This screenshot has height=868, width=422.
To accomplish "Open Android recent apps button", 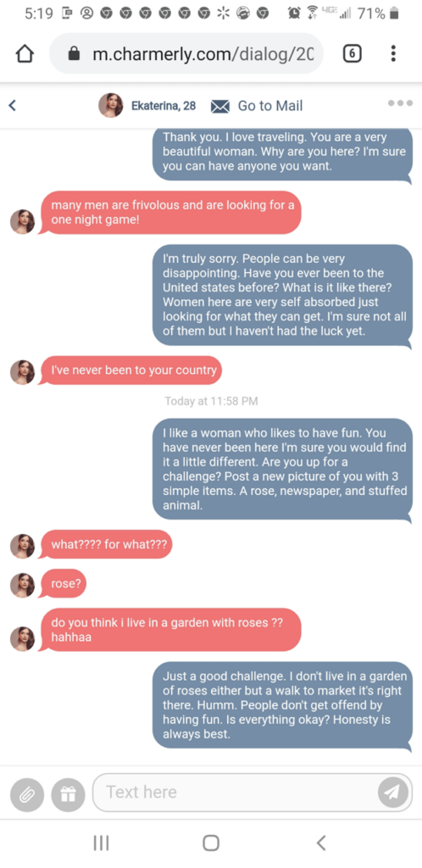I will click(x=101, y=843).
